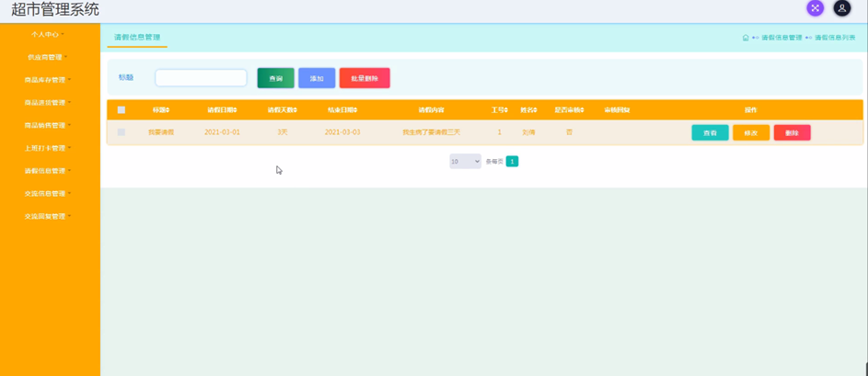Toggle fullscreen with the purple expand icon

815,8
